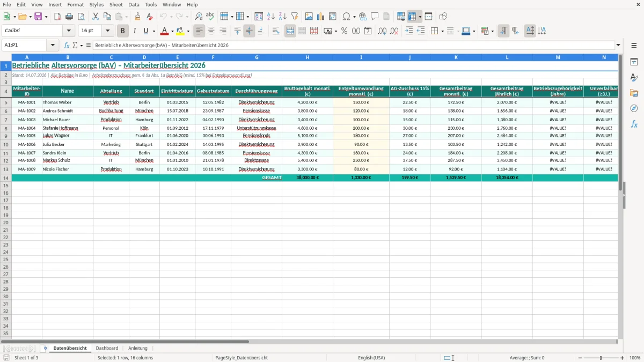Open the Font Size dropdown
Screen dimensions: 644x362
[107, 31]
